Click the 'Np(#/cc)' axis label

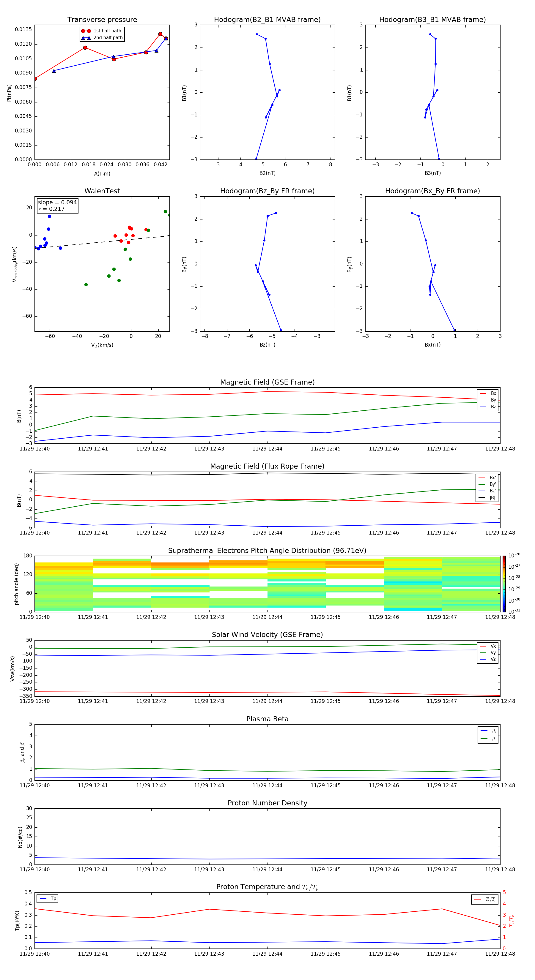click(x=20, y=837)
